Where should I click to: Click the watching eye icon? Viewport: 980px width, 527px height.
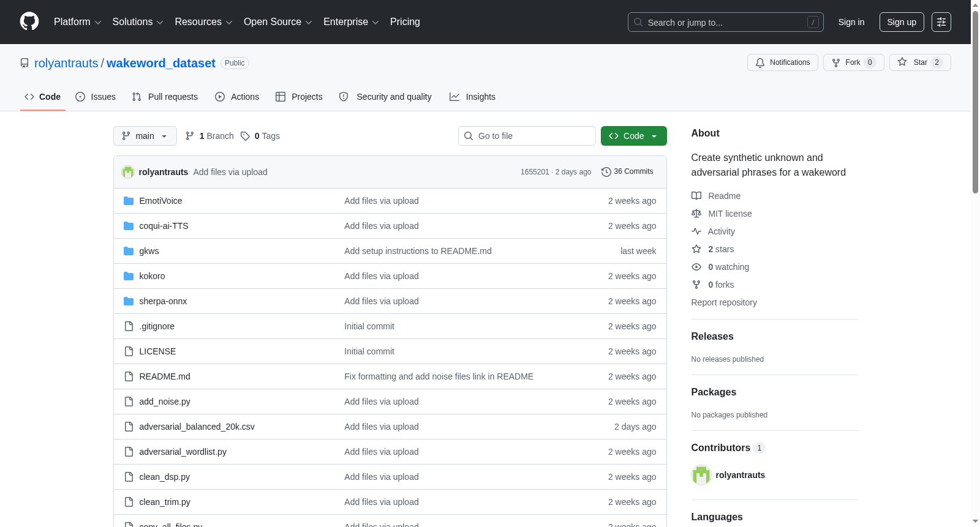click(x=696, y=267)
